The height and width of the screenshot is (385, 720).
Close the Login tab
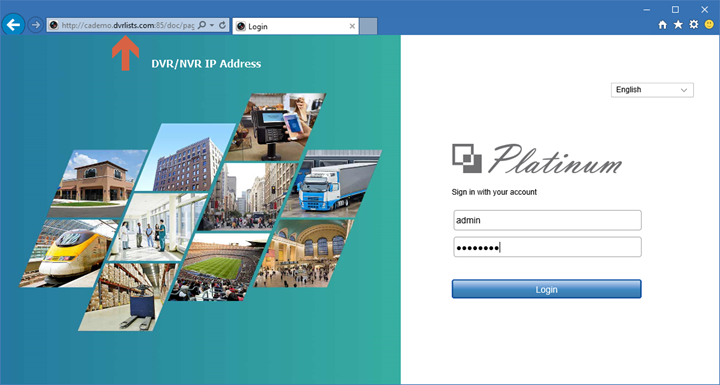pos(352,26)
